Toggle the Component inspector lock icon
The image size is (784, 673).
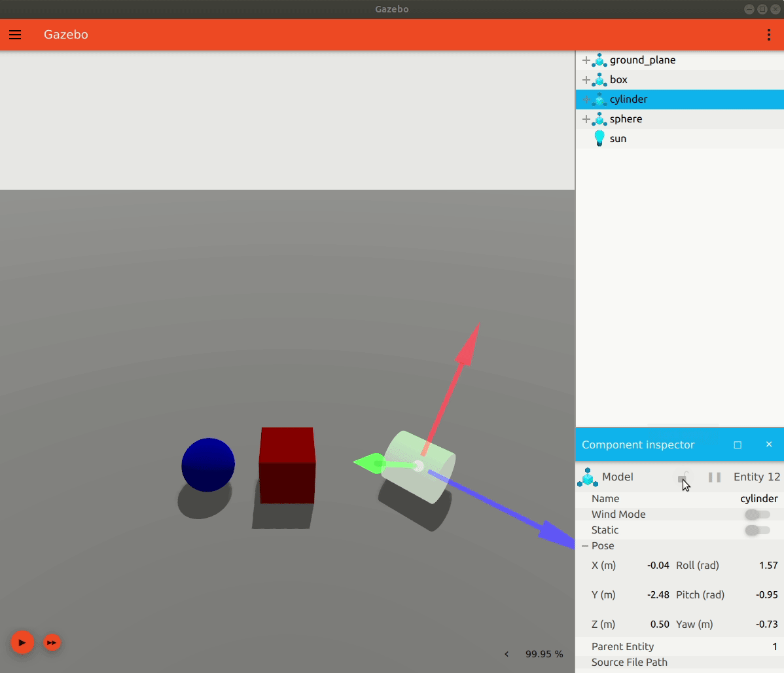point(683,477)
